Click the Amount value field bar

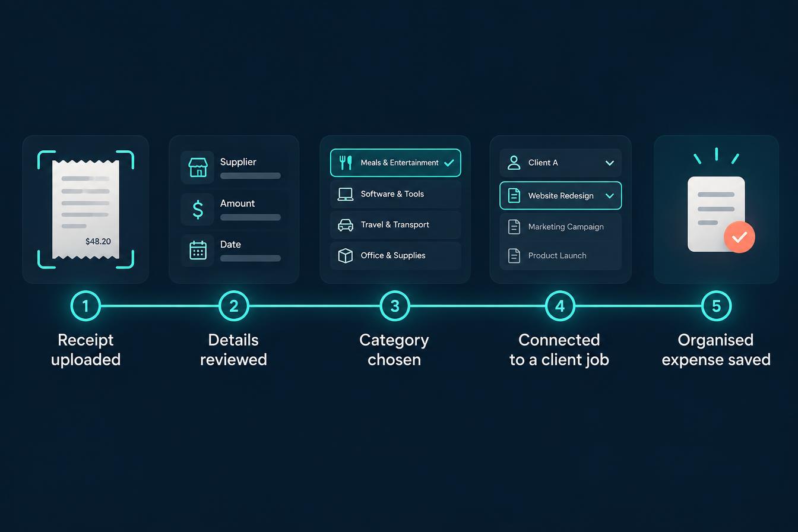[x=251, y=217]
